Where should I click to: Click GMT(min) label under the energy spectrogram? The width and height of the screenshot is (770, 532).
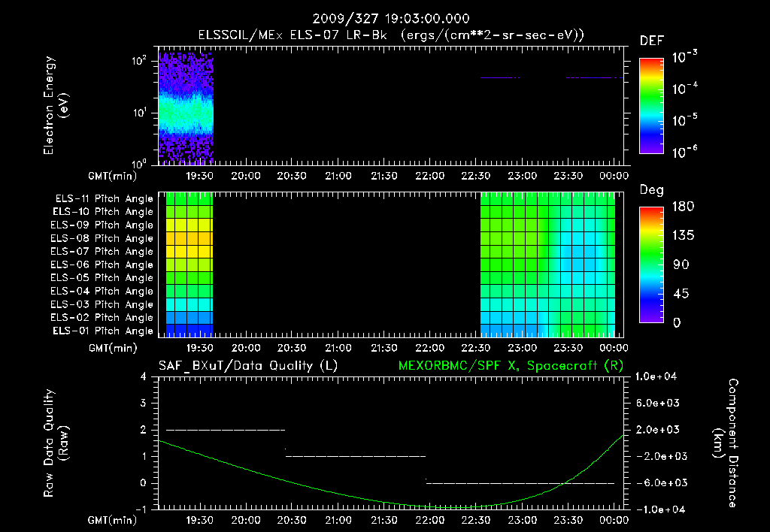click(x=113, y=176)
